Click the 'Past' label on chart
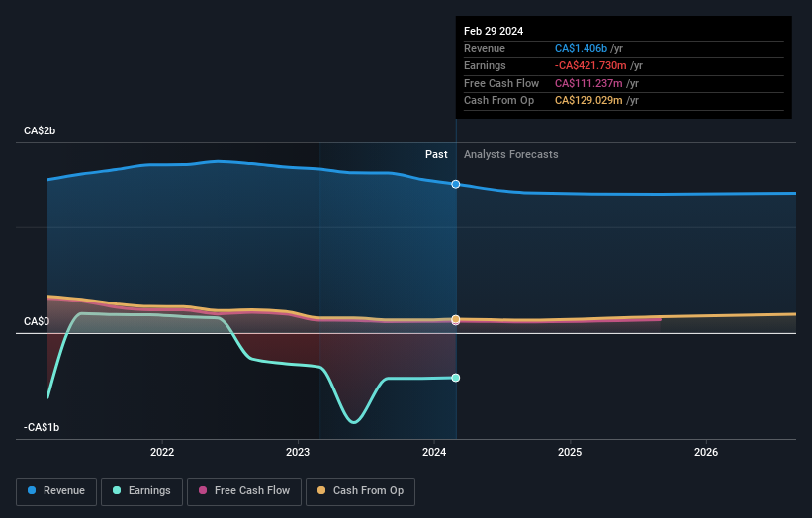812x518 pixels. pyautogui.click(x=436, y=155)
